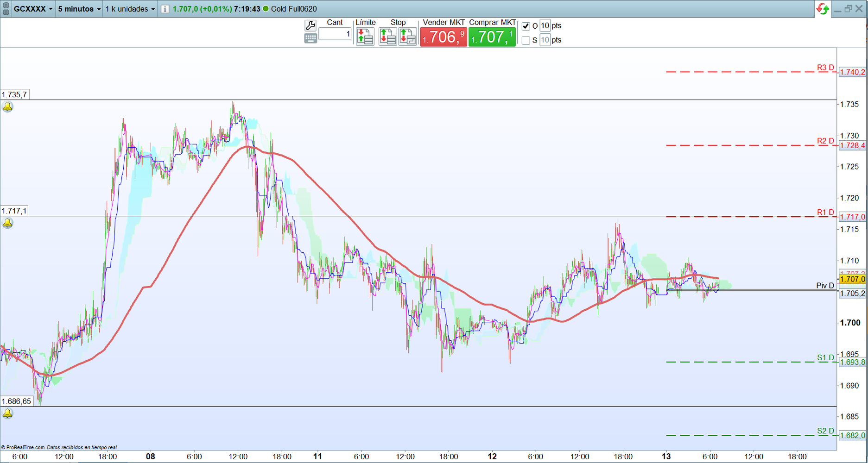Click the Gold Full0620 instrument name
The height and width of the screenshot is (463, 868).
tap(294, 9)
